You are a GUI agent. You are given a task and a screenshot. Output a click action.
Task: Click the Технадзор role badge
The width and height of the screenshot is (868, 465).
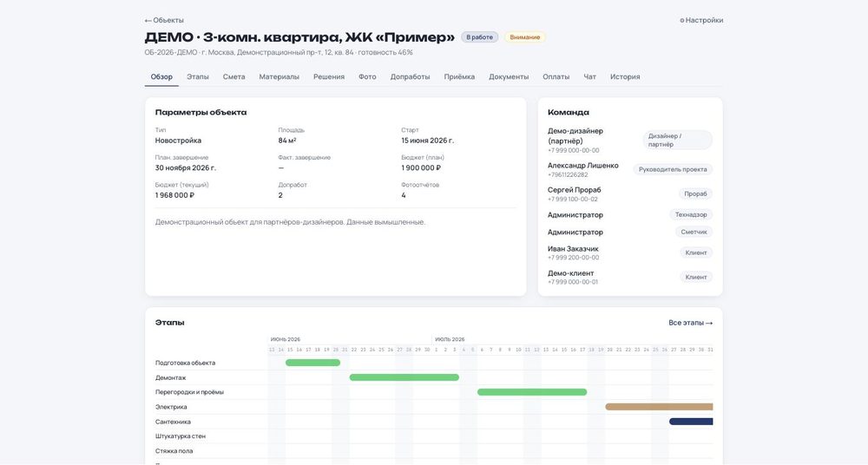pyautogui.click(x=691, y=215)
